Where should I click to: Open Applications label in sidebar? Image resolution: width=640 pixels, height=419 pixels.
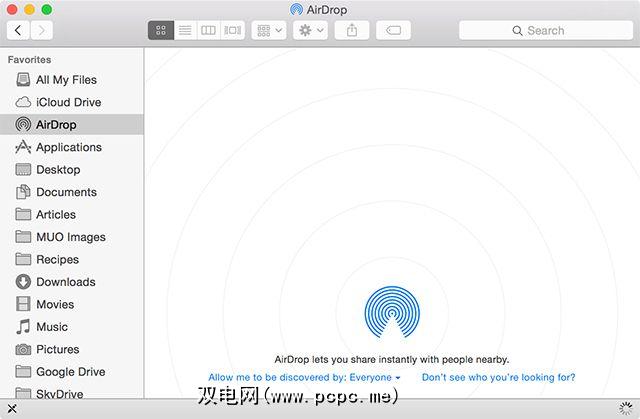pyautogui.click(x=69, y=147)
